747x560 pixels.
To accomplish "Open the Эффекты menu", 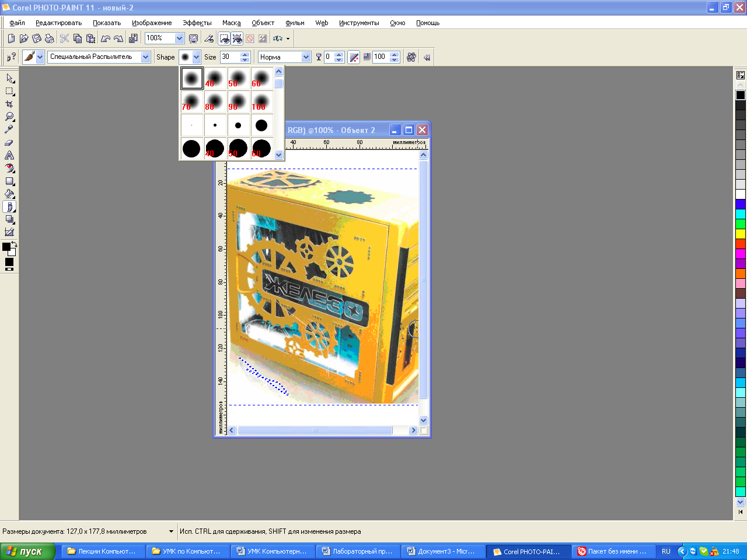I will coord(197,23).
